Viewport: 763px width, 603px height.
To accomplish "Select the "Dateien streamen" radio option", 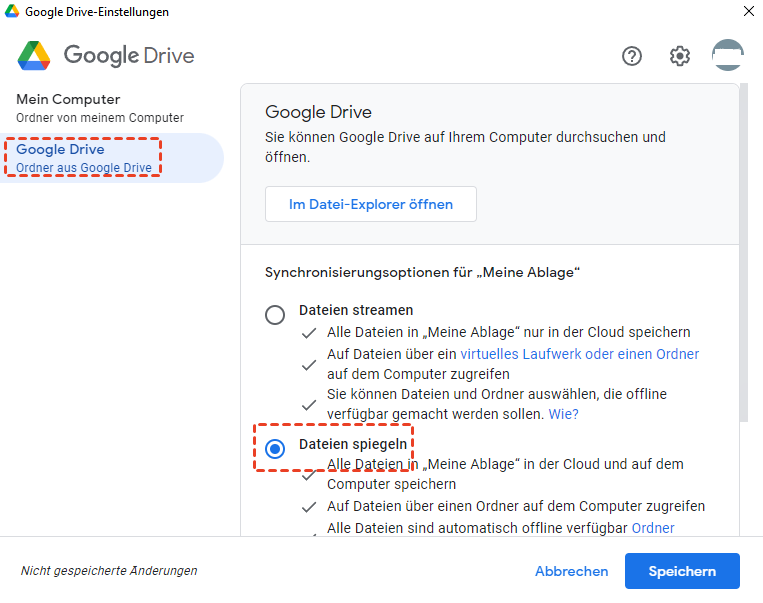I will pos(275,315).
